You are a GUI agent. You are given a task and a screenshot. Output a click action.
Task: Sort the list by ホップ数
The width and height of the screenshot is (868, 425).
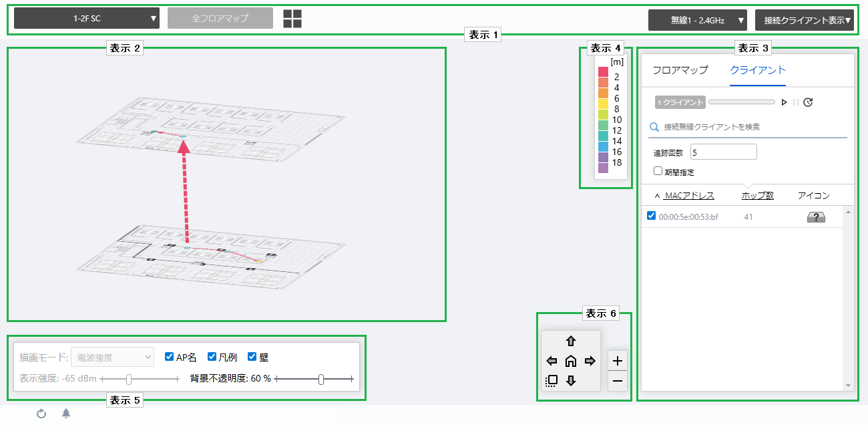[758, 196]
